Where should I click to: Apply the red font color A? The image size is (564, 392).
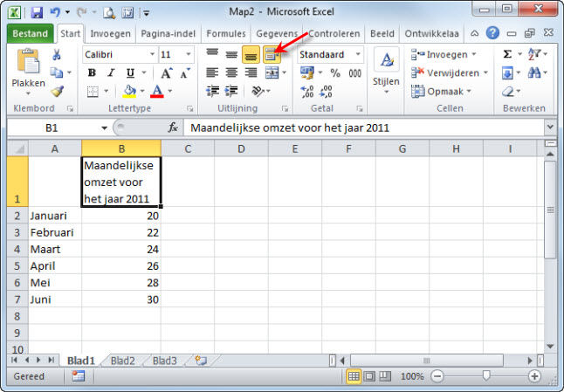pyautogui.click(x=157, y=92)
